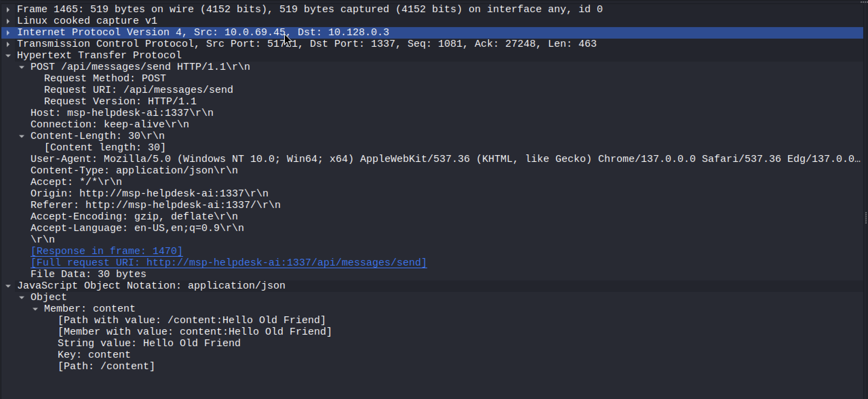868x399 pixels.
Task: Select the Request URI field row
Action: [x=138, y=90]
